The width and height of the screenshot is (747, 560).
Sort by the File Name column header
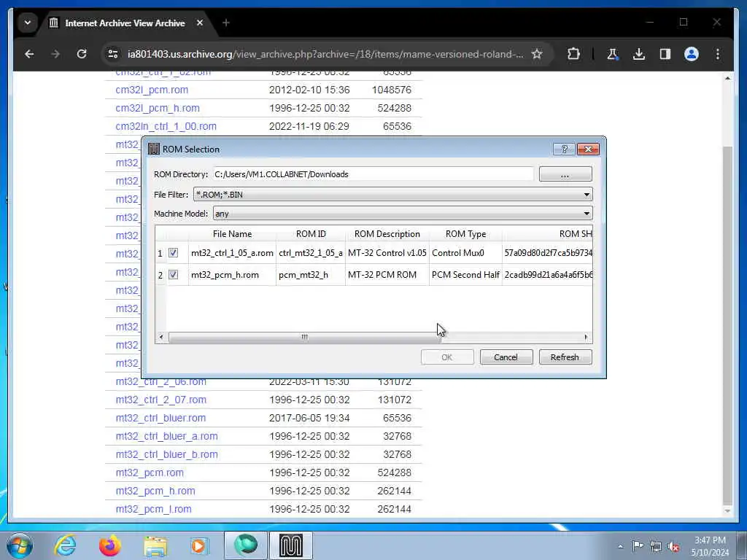232,234
